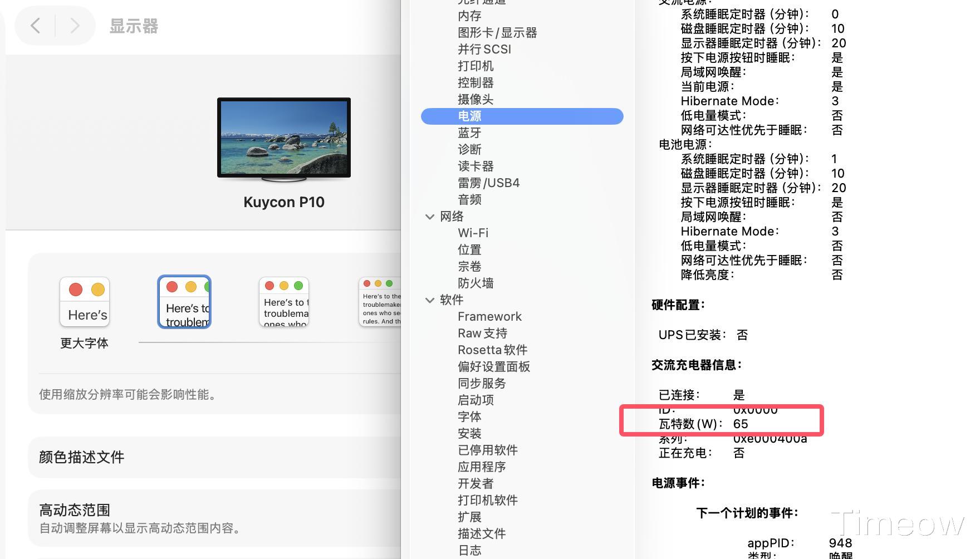Open 描述文件 in the sidebar
The width and height of the screenshot is (980, 559).
[482, 534]
